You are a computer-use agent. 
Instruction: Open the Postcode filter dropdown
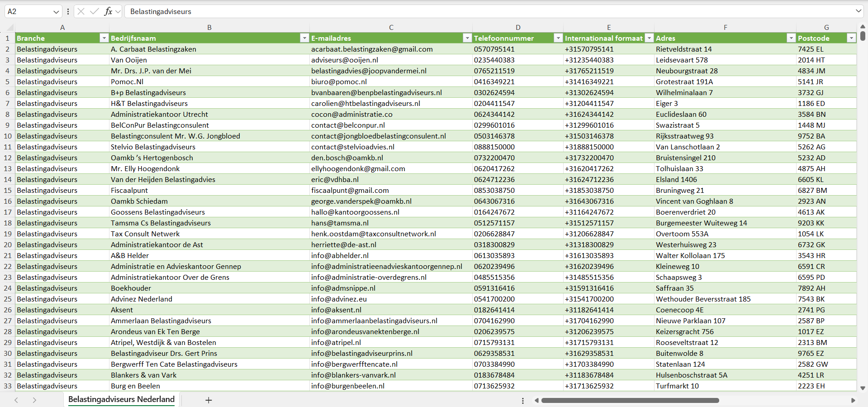pyautogui.click(x=851, y=38)
